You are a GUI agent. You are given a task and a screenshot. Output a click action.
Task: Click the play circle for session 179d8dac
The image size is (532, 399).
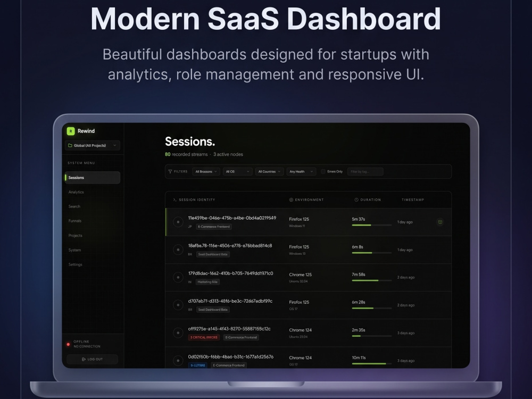[178, 277]
